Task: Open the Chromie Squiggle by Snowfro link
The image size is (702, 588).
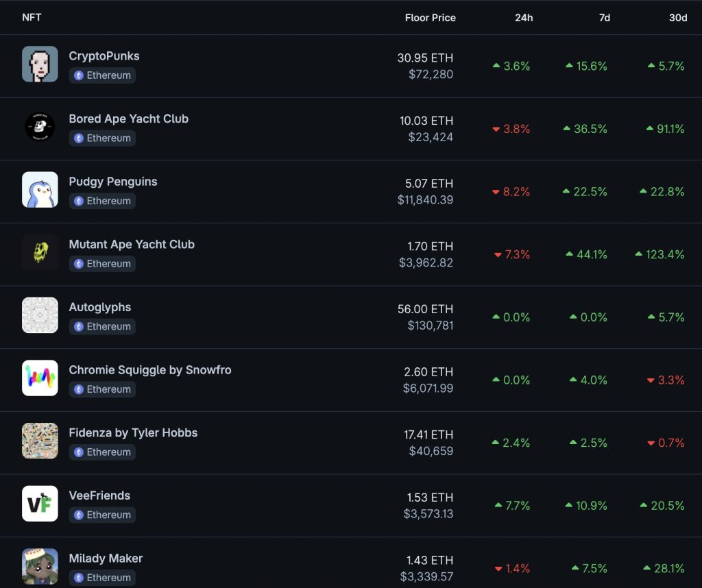Action: pyautogui.click(x=150, y=370)
